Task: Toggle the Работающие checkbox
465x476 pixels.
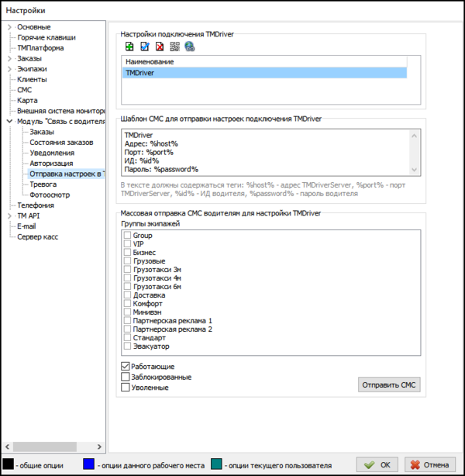Action: point(126,366)
